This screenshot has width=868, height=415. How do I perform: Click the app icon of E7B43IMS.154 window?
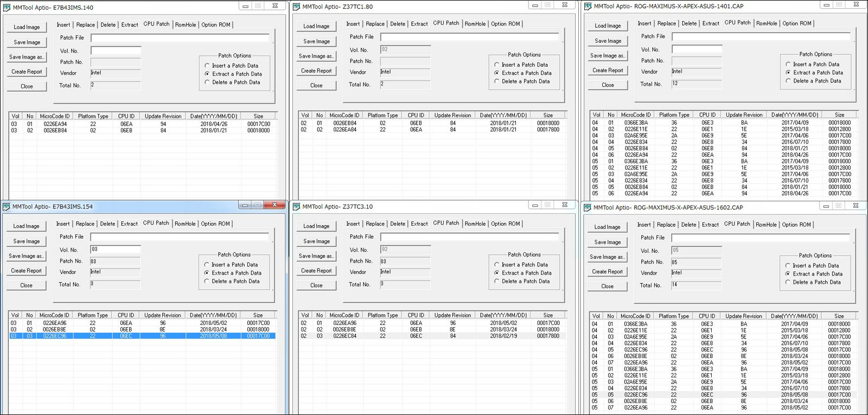coord(7,207)
